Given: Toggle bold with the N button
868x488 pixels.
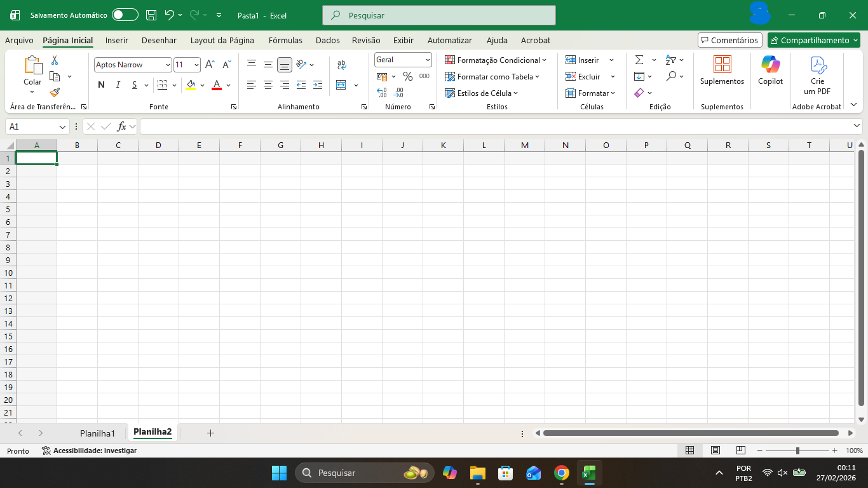Looking at the screenshot, I should point(101,85).
